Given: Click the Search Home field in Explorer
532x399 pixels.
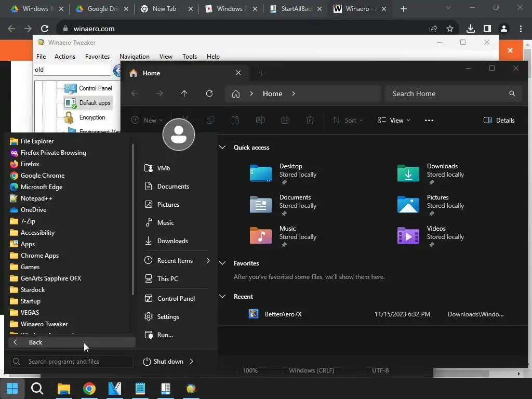Looking at the screenshot, I should [x=453, y=94].
